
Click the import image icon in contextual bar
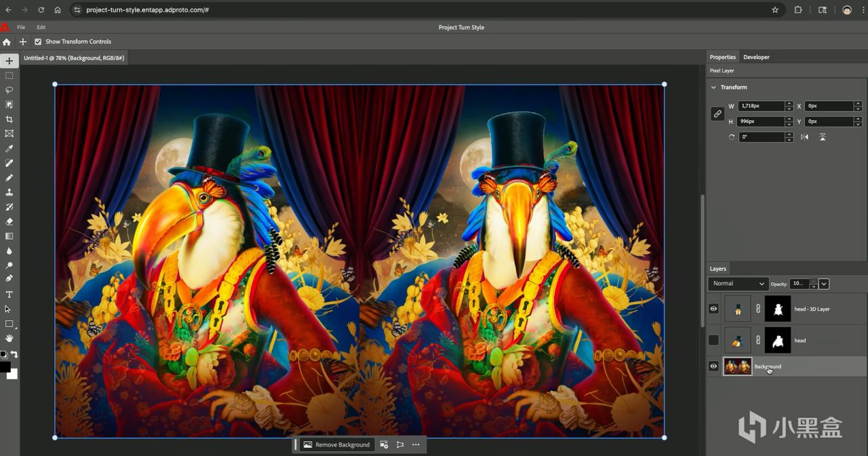tap(384, 444)
